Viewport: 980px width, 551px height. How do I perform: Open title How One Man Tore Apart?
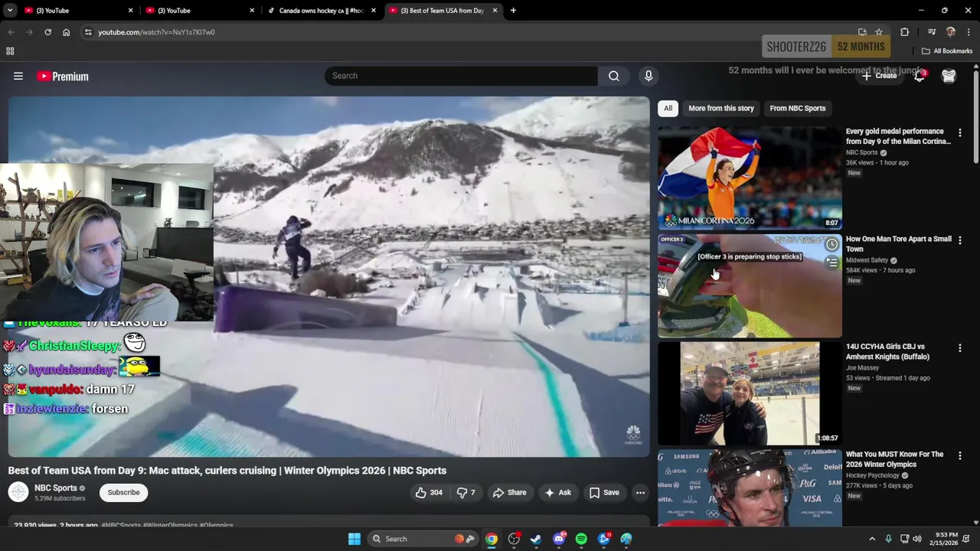click(899, 243)
